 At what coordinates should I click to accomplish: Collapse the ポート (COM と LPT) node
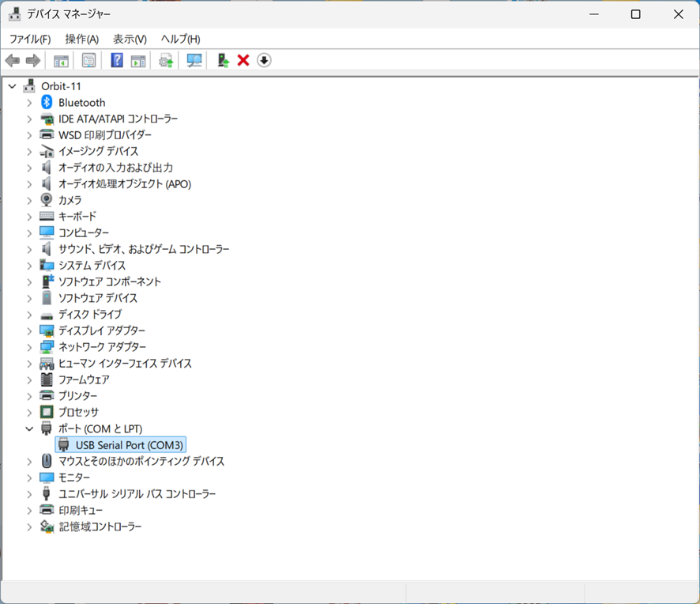(29, 428)
